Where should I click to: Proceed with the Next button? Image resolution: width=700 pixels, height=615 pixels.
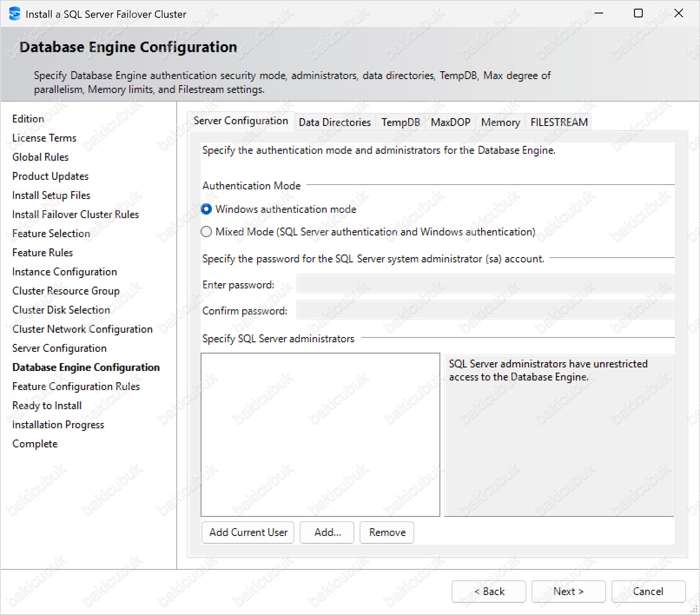(x=568, y=592)
